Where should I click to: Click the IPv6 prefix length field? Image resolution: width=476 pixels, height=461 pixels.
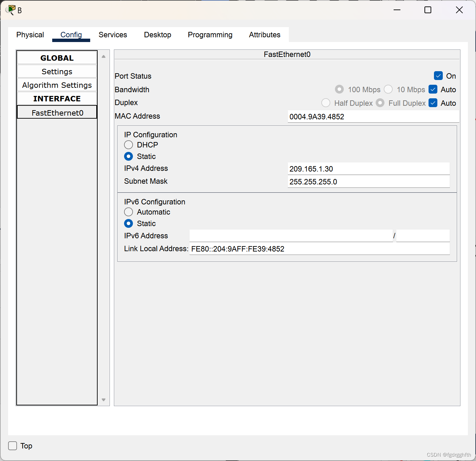coord(423,236)
